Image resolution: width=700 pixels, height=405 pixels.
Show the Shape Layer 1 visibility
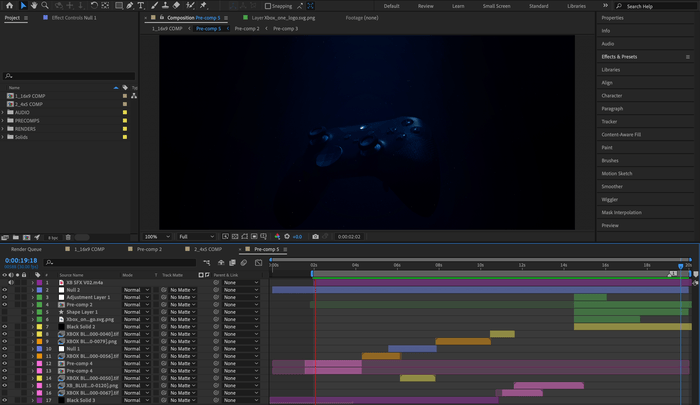tap(4, 312)
